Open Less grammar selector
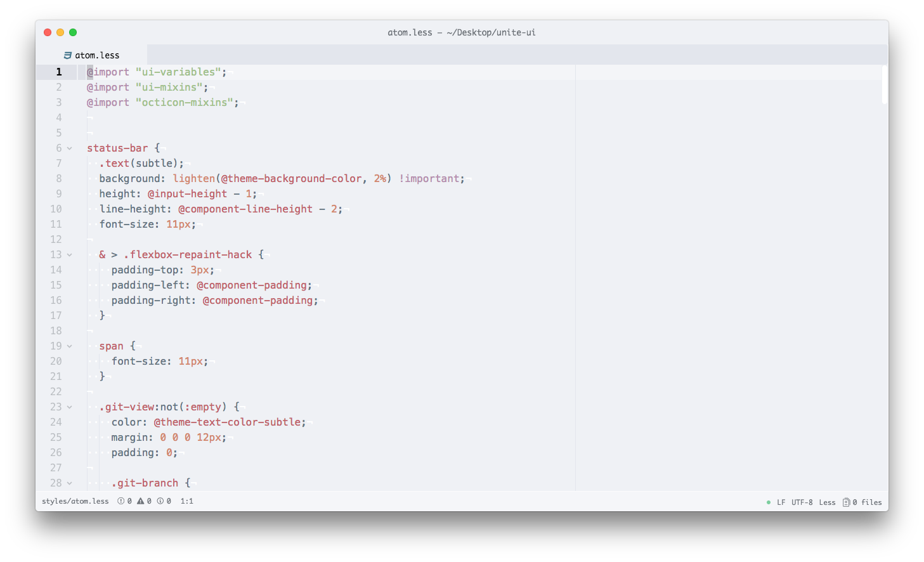 pyautogui.click(x=827, y=502)
